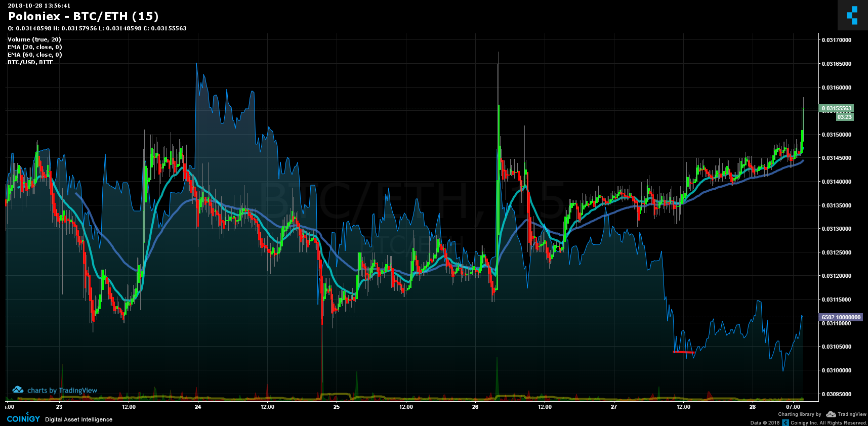Click the COINIGY brand logo at the bottom left

pyautogui.click(x=23, y=419)
